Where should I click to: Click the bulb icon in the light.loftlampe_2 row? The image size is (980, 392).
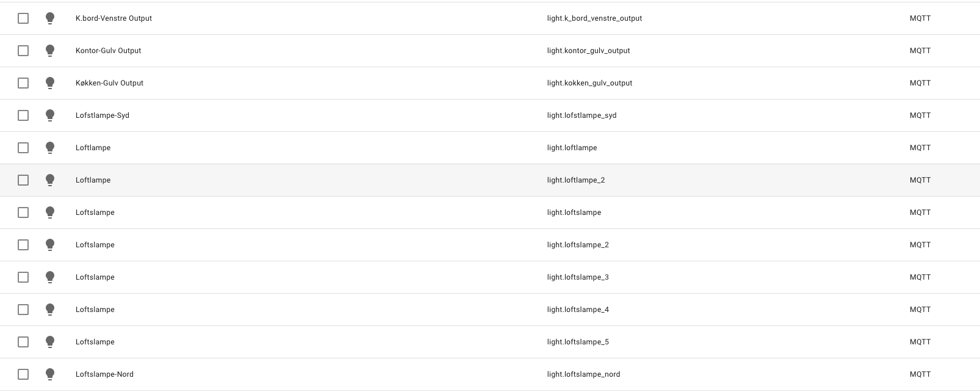pyautogui.click(x=50, y=180)
